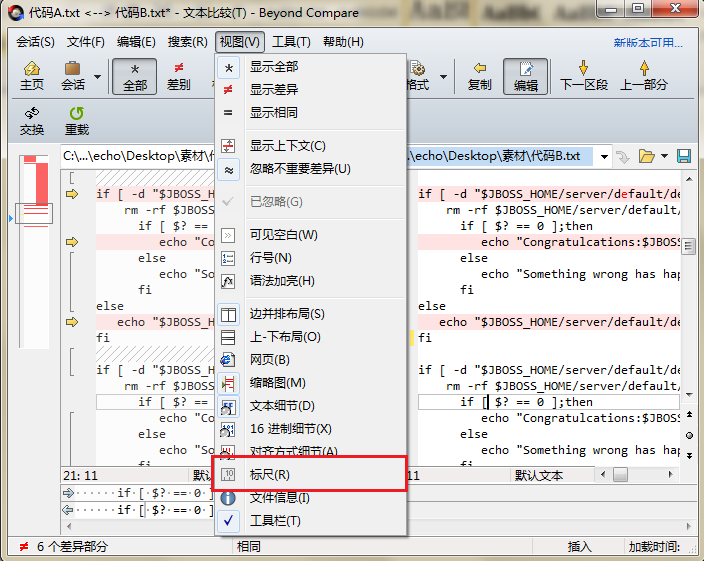The image size is (704, 561).
Task: Choose 边并排布局(S) side-by-side layout
Action: point(311,314)
